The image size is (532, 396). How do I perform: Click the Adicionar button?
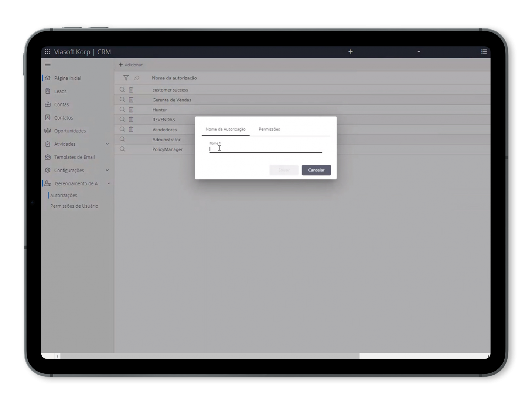tap(130, 65)
